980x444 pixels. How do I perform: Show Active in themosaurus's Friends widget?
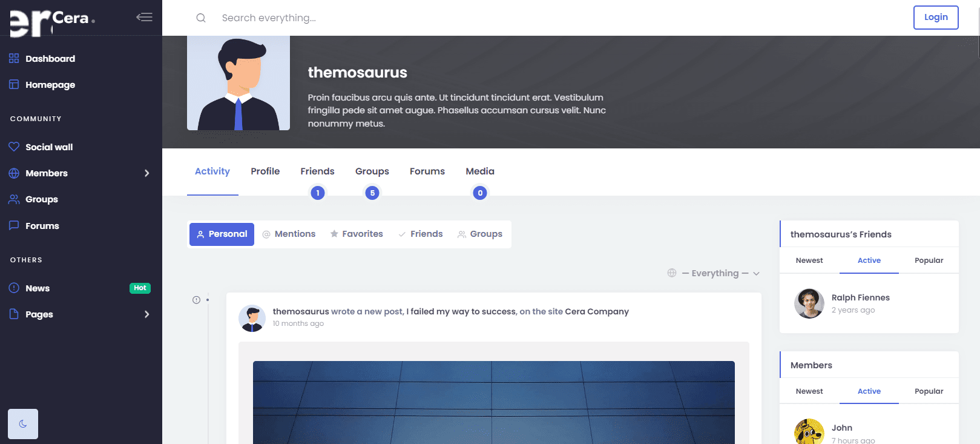(x=869, y=260)
